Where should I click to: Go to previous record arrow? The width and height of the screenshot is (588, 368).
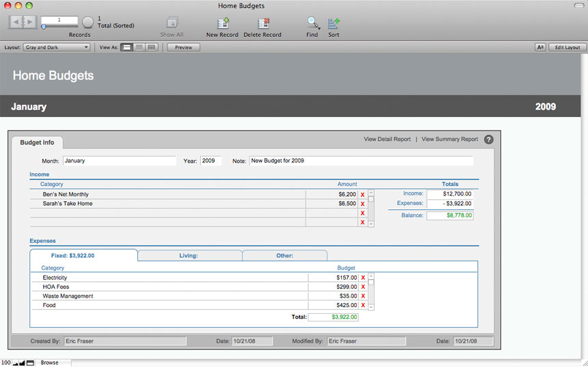click(15, 22)
